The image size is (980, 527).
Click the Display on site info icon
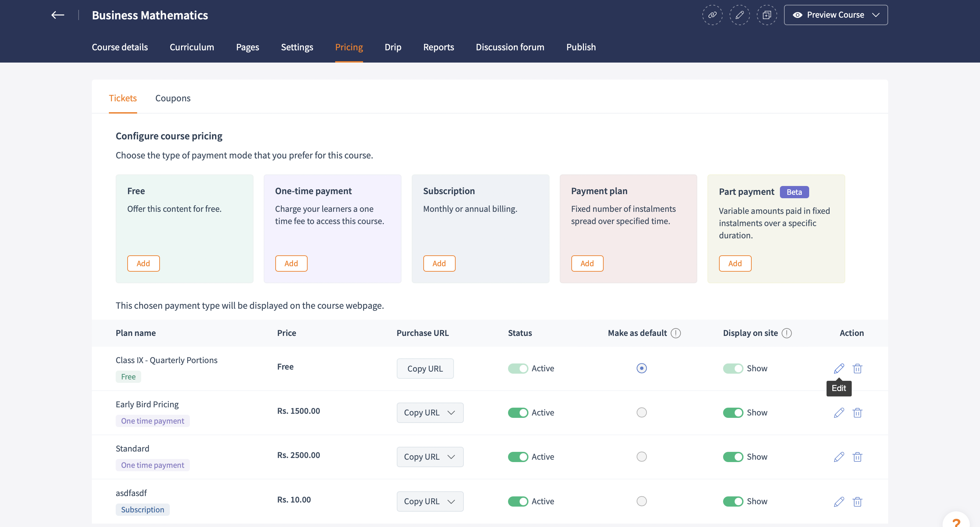click(786, 333)
